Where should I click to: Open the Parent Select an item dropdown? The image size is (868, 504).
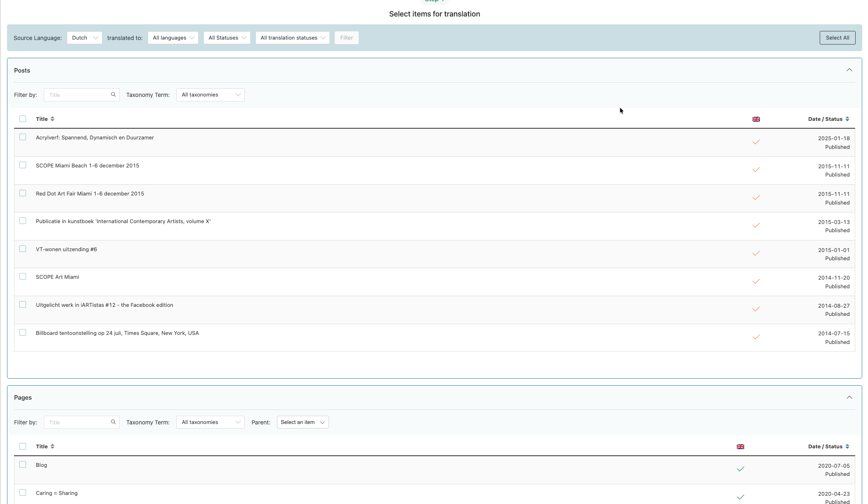pyautogui.click(x=303, y=422)
